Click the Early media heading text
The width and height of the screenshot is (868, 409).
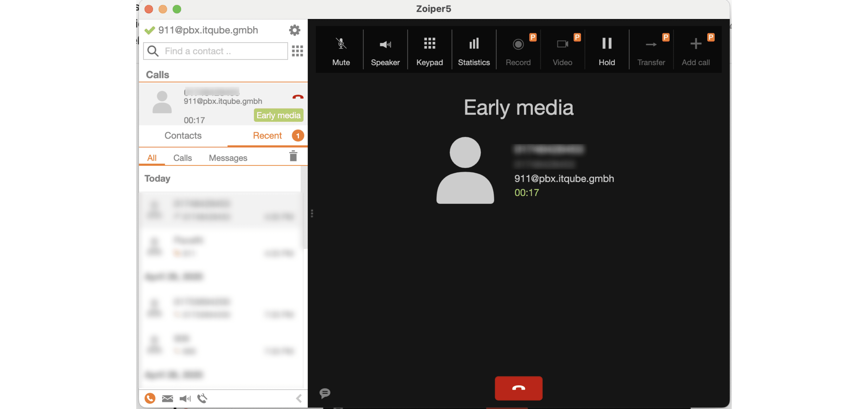(x=518, y=108)
